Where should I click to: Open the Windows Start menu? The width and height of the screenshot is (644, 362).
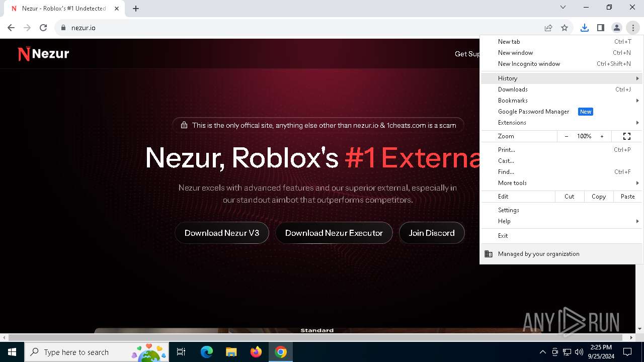click(12, 352)
